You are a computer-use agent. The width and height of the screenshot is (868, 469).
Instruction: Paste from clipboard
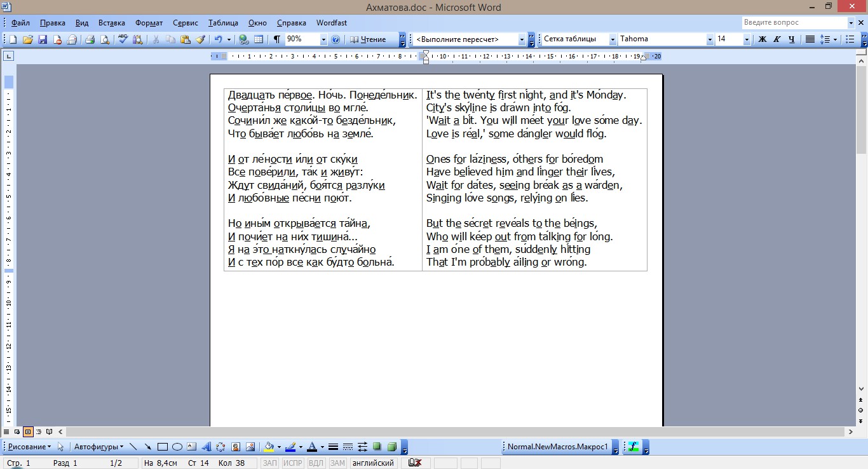186,39
